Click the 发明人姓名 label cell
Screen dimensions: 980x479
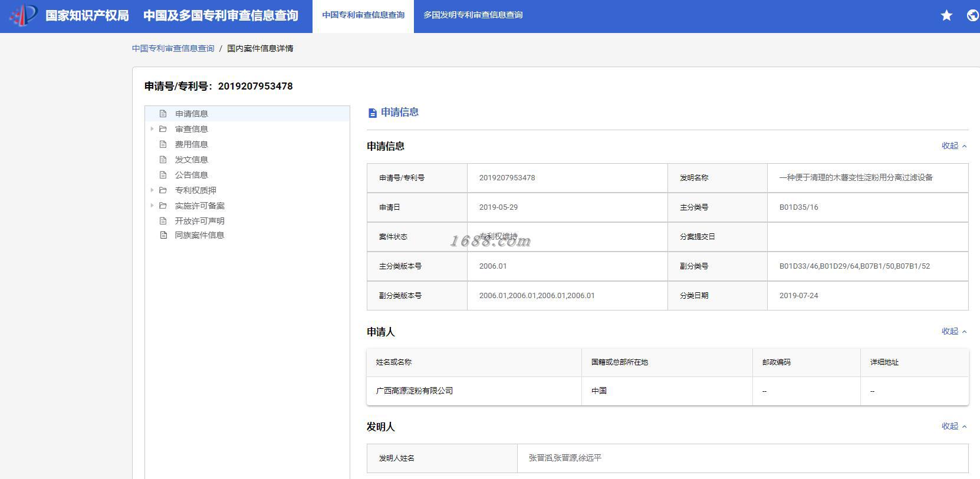click(x=442, y=458)
